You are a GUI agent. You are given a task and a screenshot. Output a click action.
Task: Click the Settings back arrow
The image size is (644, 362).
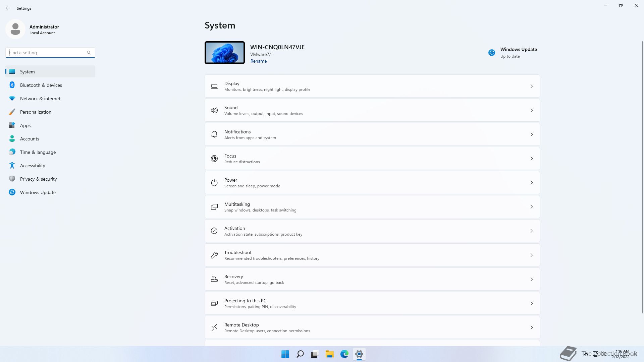click(8, 8)
